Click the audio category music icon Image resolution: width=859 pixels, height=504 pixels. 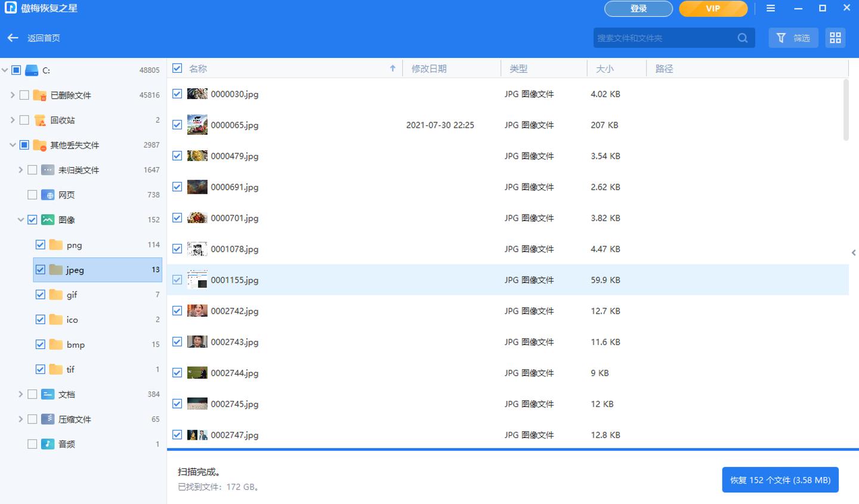tap(48, 444)
